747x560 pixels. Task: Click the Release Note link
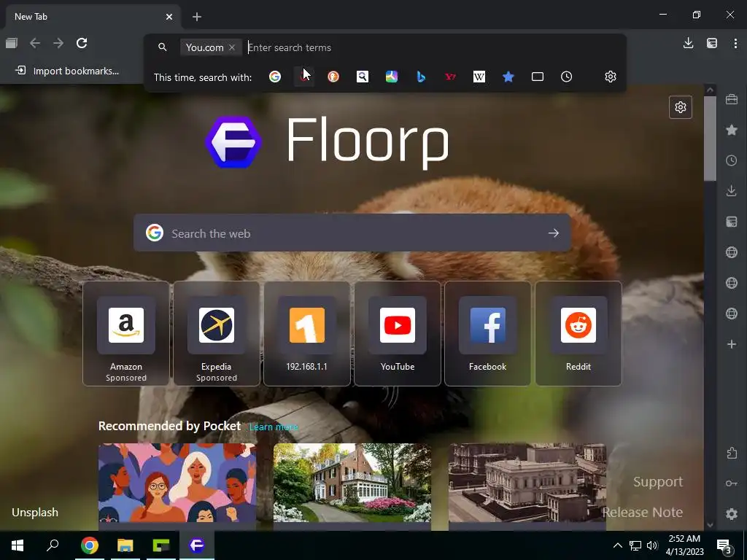(642, 513)
